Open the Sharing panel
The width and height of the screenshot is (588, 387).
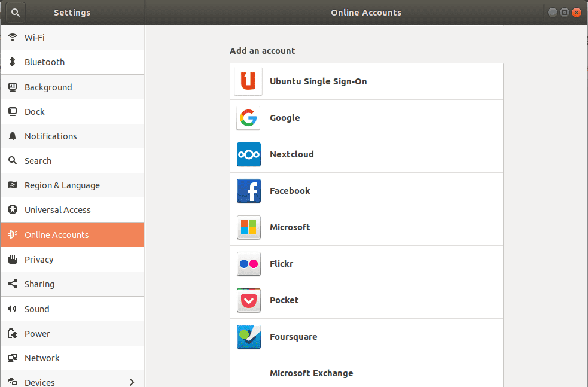click(39, 284)
